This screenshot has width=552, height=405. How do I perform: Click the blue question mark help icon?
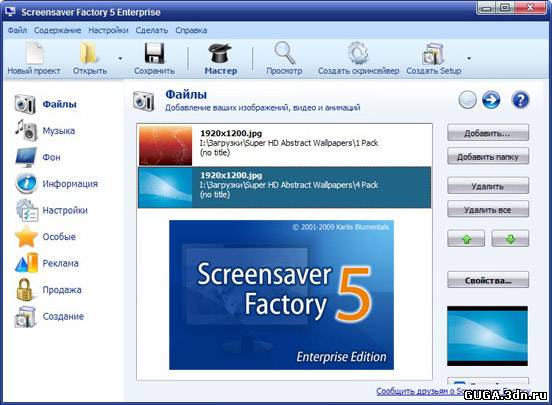coord(520,100)
